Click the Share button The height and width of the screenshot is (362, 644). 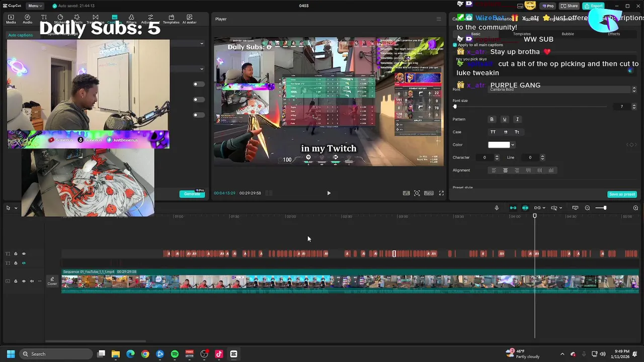(570, 6)
